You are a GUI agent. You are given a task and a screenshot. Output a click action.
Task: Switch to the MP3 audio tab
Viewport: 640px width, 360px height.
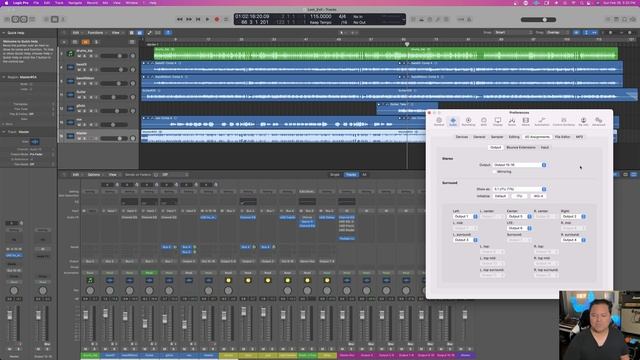(579, 137)
